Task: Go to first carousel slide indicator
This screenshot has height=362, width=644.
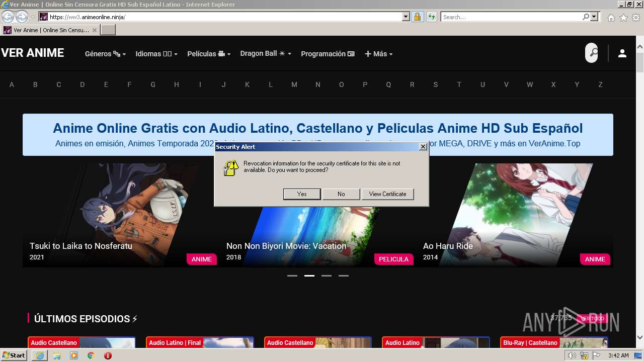Action: pyautogui.click(x=292, y=276)
